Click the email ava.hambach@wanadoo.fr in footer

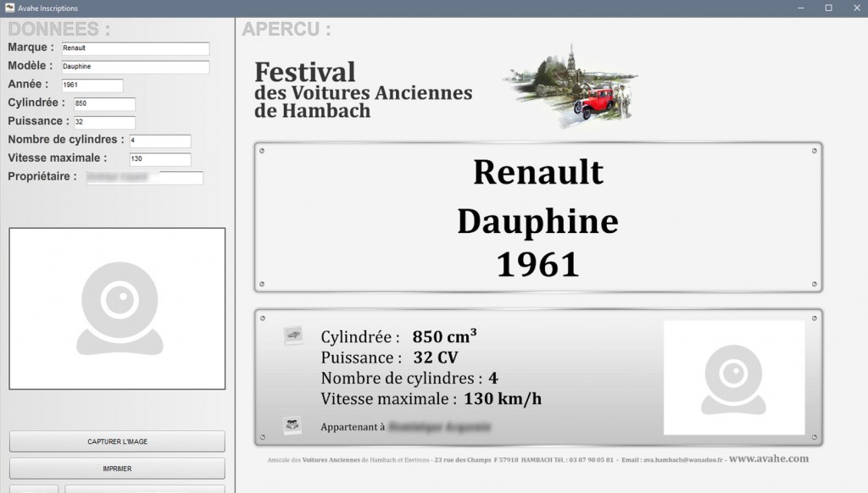pyautogui.click(x=682, y=460)
